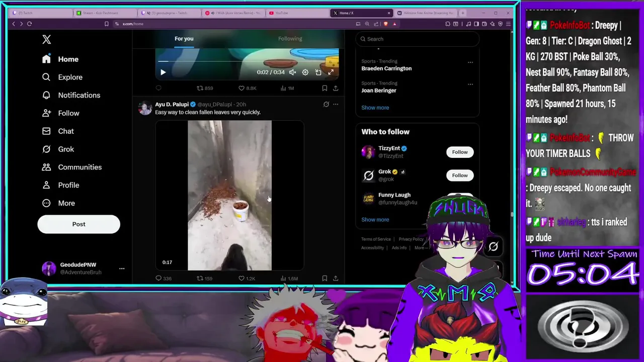
Task: Reply to Ayu's post with 336 replies
Action: 164,278
